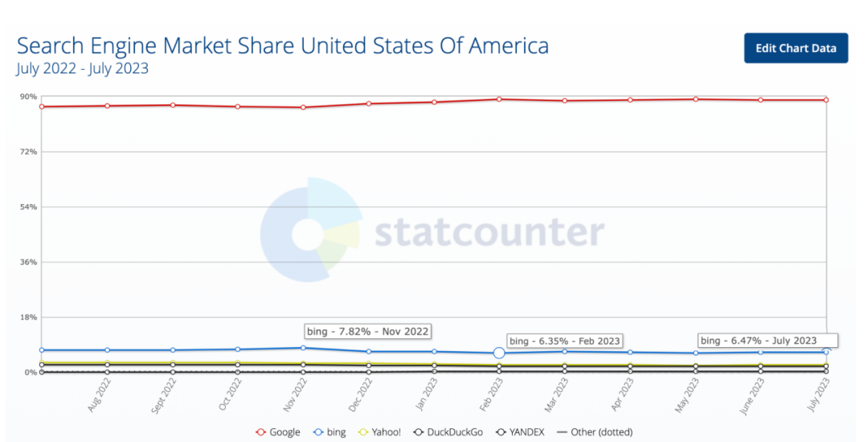
Task: Click the bing 6.35% Feb 2023 tooltip
Action: tap(566, 341)
